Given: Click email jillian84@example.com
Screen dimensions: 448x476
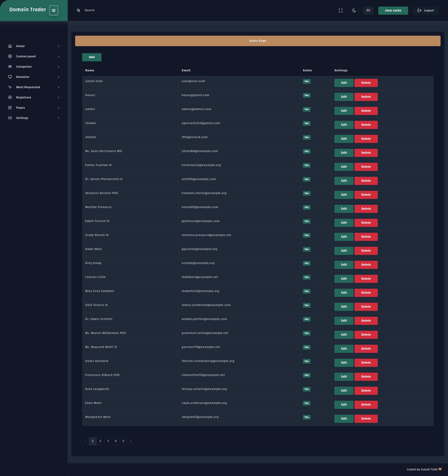Looking at the screenshot, I should pos(200,151).
